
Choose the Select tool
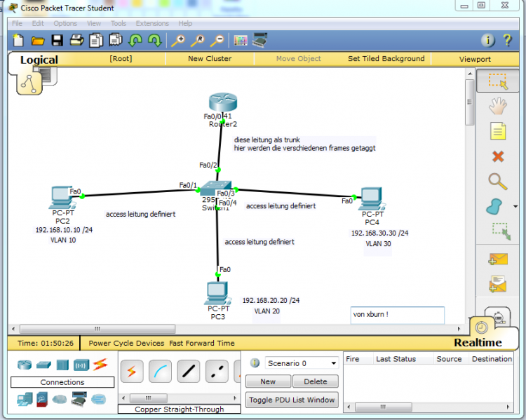coord(498,81)
